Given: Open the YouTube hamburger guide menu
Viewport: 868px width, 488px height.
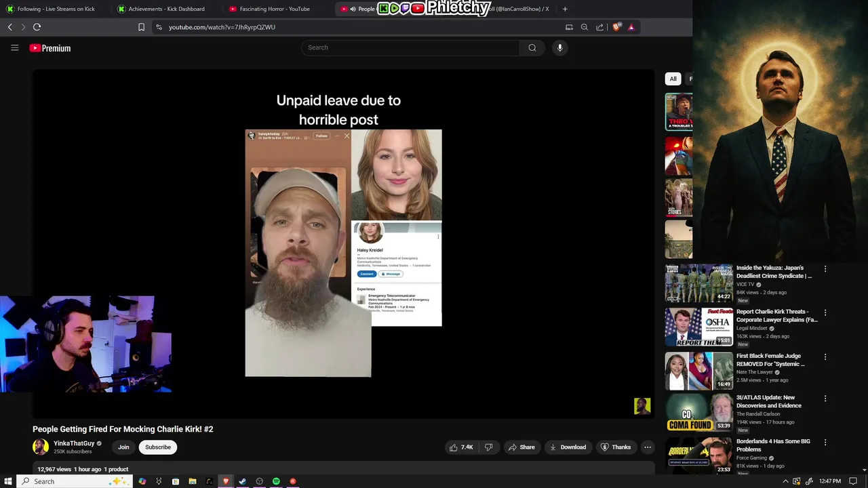Looking at the screenshot, I should pos(14,47).
